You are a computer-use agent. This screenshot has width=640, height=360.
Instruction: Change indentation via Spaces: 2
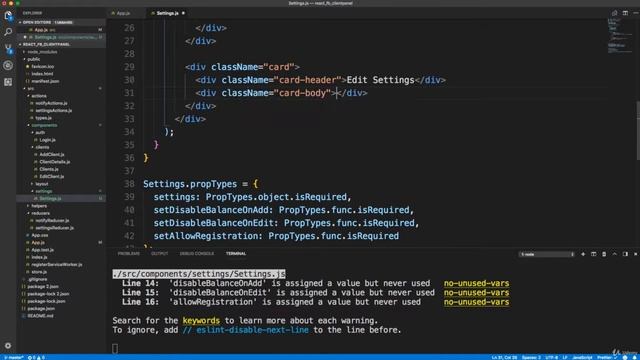click(531, 358)
